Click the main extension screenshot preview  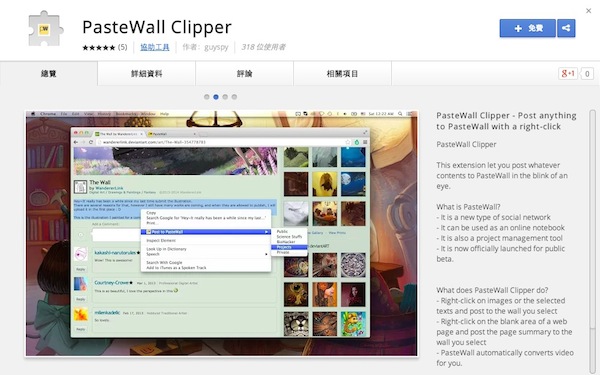(x=222, y=233)
